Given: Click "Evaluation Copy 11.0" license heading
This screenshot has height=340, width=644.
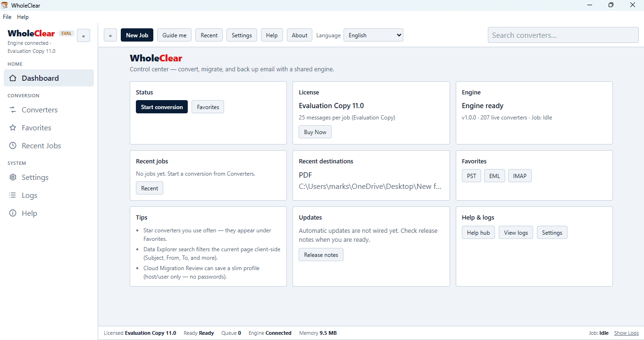Looking at the screenshot, I should 331,106.
